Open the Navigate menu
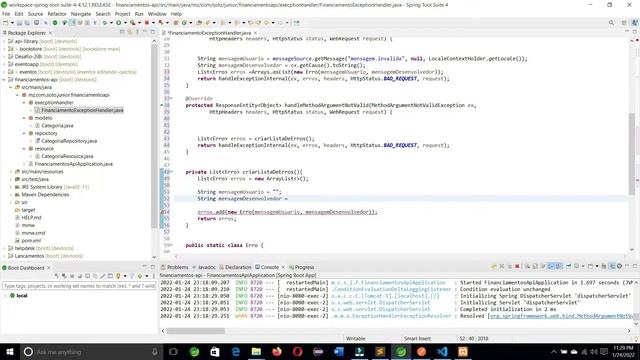The height and width of the screenshot is (360, 640). click(x=81, y=14)
